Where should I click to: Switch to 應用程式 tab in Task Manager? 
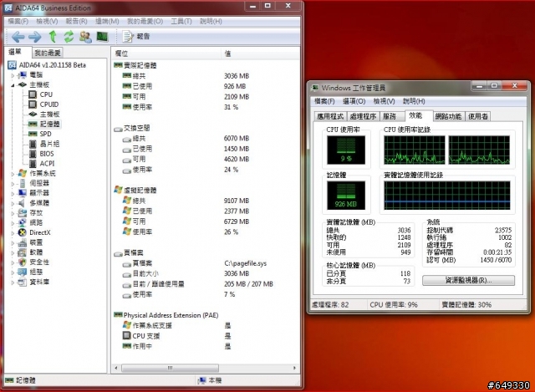point(330,116)
